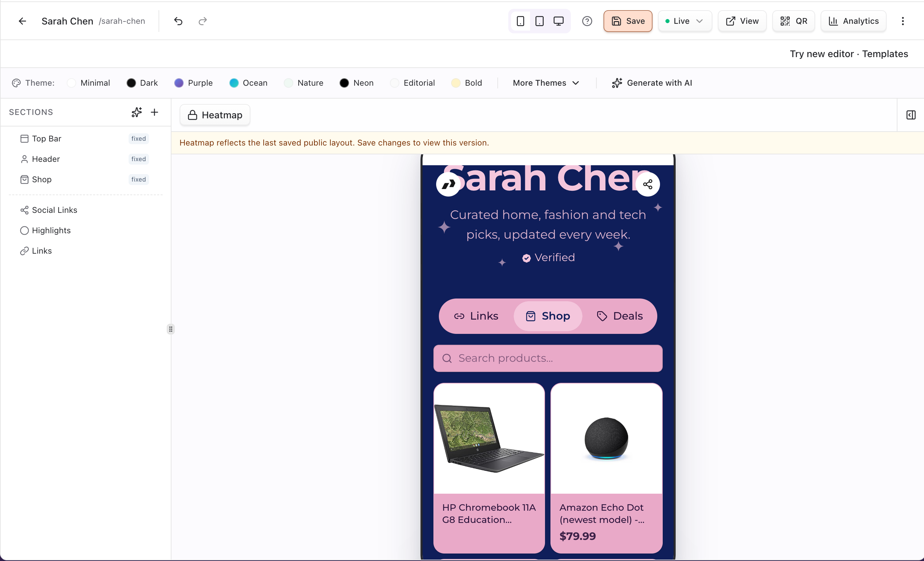Select the Top Bar section

(85, 139)
